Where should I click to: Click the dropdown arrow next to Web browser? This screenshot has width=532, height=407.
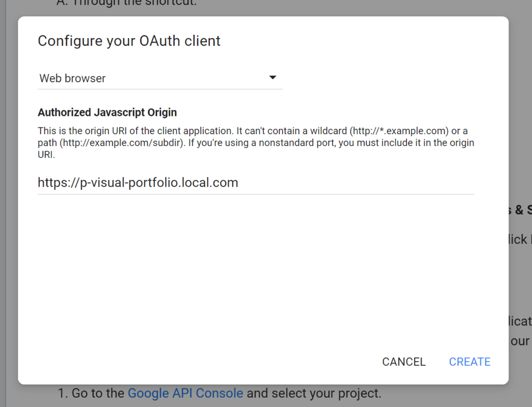(x=272, y=78)
